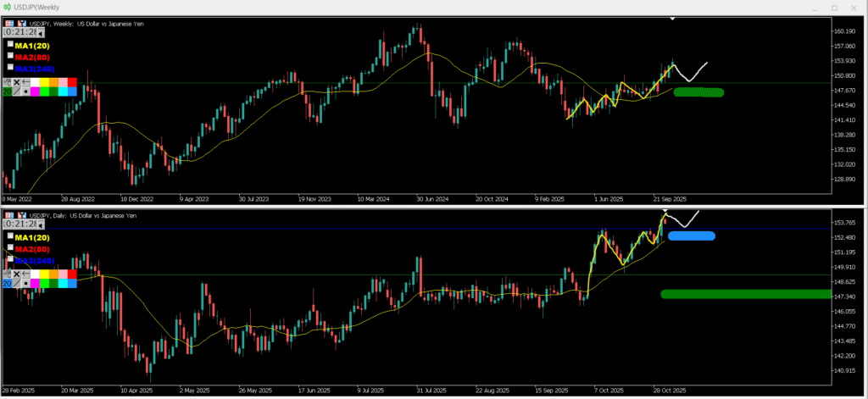Select the dot tool in weekly chart palette
Image resolution: width=868 pixels, height=399 pixels.
click(26, 91)
